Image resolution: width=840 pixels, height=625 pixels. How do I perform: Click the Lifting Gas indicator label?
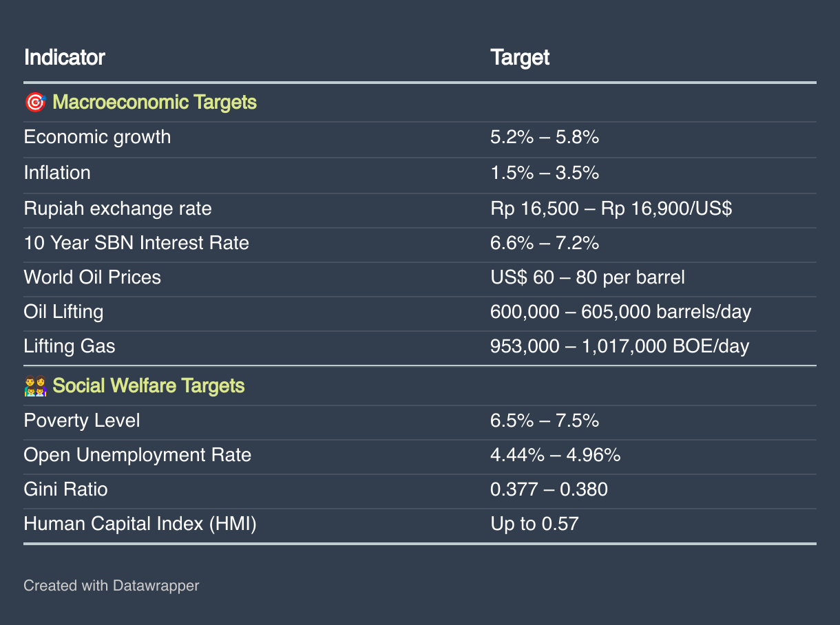70,346
